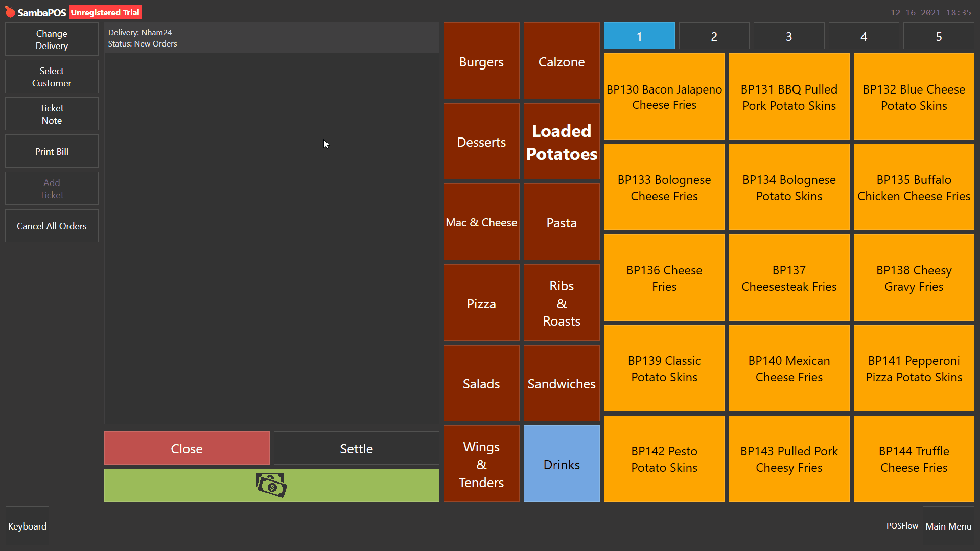Add BP132 Blue Cheese Potato Skins
The height and width of the screenshot is (551, 980).
(x=914, y=97)
